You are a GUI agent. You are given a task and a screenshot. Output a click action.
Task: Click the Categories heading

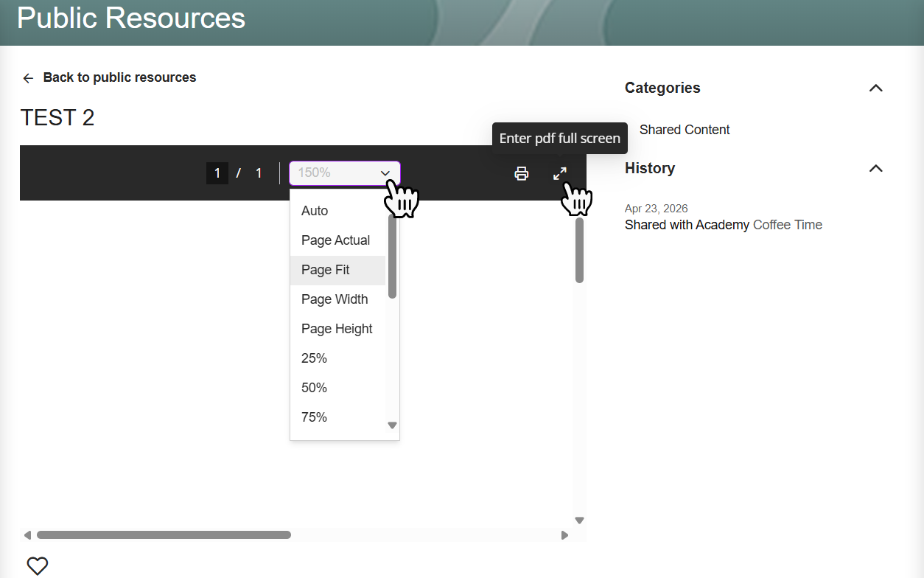pyautogui.click(x=662, y=88)
